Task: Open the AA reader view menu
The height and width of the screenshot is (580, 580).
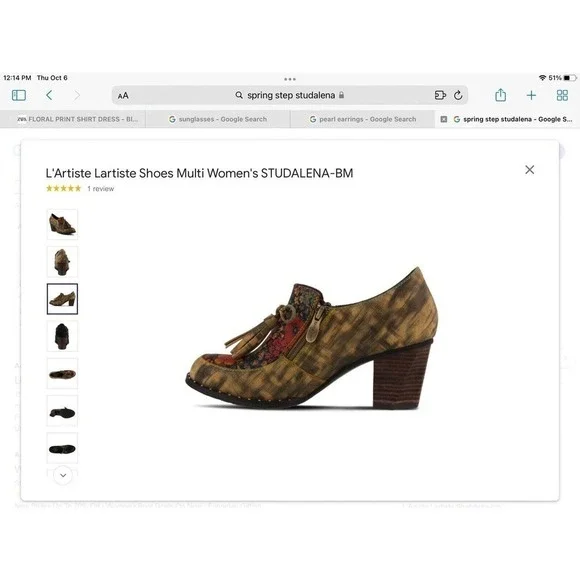Action: tap(123, 96)
